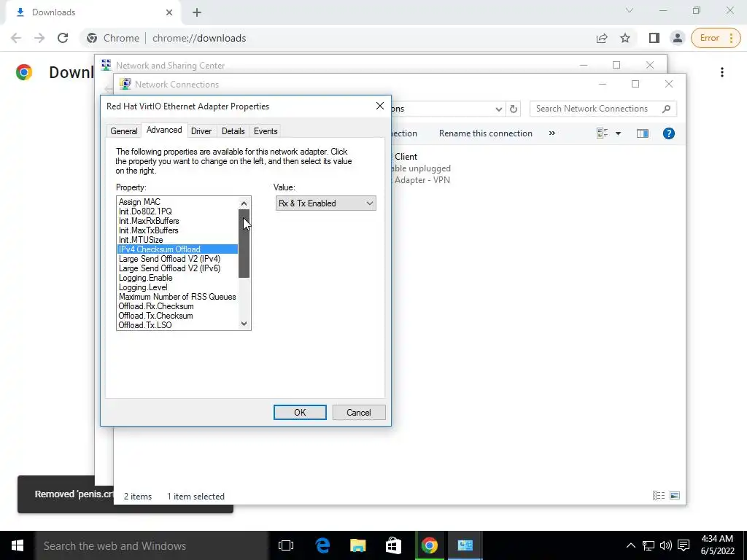Toggle the preview pane icon
Image resolution: width=747 pixels, height=560 pixels.
642,133
